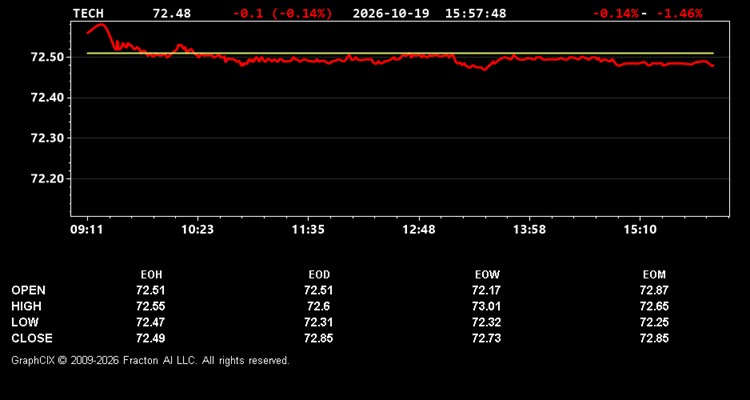750x400 pixels.
Task: Click the CLOSE row label
Action: tap(32, 338)
